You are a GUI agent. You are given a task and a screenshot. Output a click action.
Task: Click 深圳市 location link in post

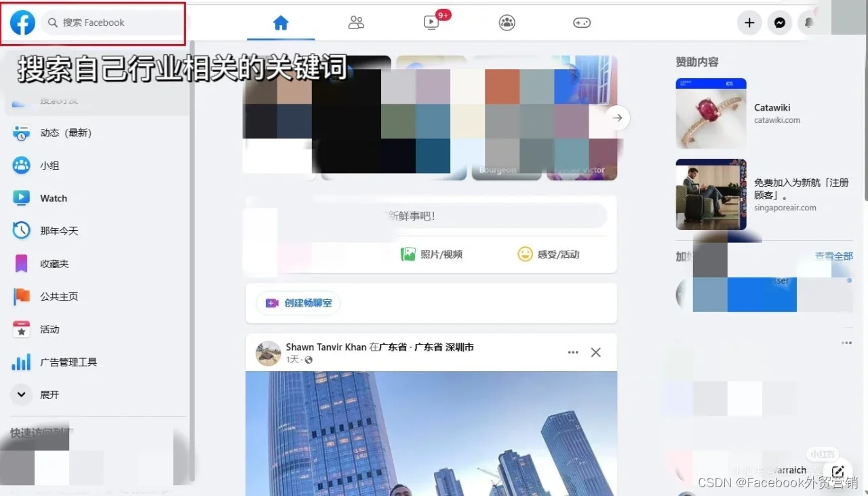tap(460, 347)
